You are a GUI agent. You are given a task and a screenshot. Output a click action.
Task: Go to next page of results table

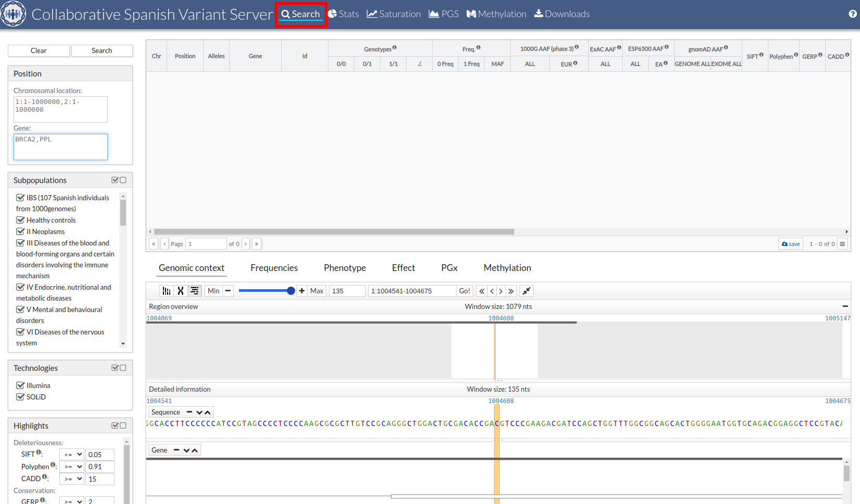(246, 244)
